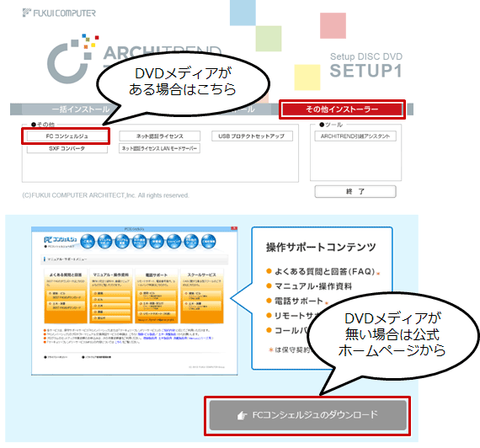
Task: Click the FCコンシェルジュ logo in the screenshot
Action: coord(60,239)
